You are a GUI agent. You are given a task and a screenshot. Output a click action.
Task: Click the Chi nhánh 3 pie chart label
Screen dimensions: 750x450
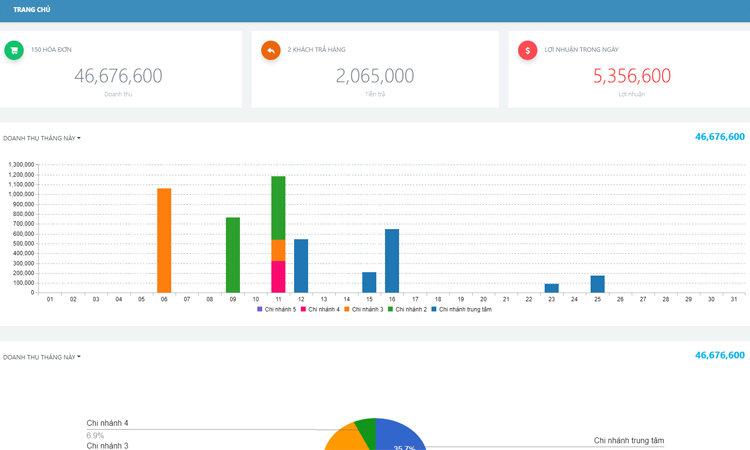[x=107, y=446]
